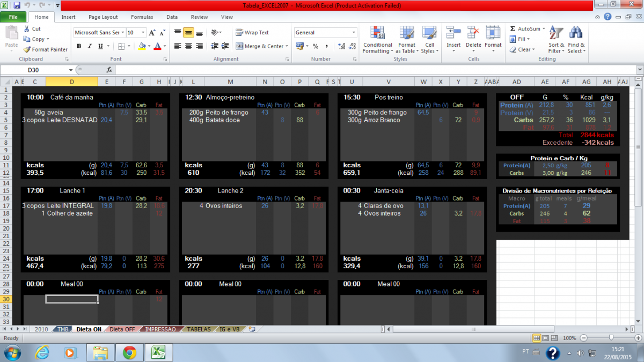
Task: Click the zoom slider in status bar
Action: coord(611,338)
